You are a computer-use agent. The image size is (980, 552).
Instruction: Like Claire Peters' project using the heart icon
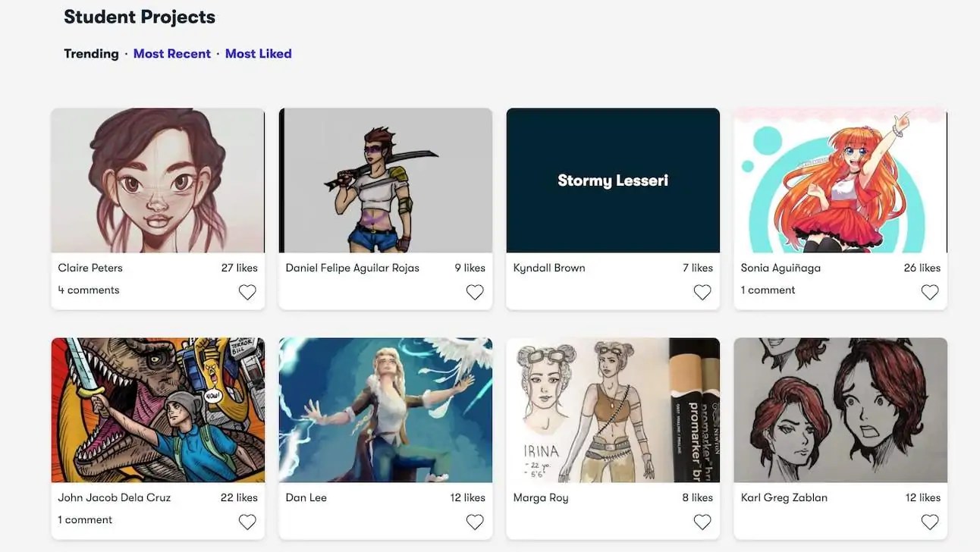(247, 291)
